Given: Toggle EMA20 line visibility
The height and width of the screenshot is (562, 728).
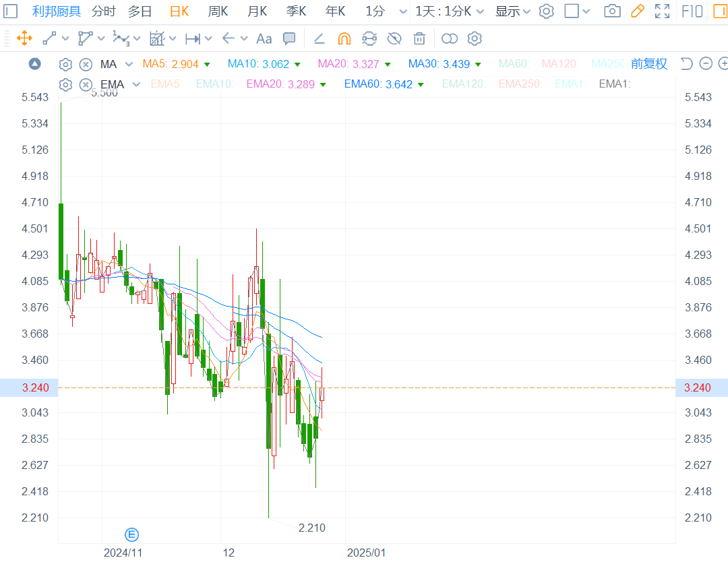Looking at the screenshot, I should coord(286,84).
